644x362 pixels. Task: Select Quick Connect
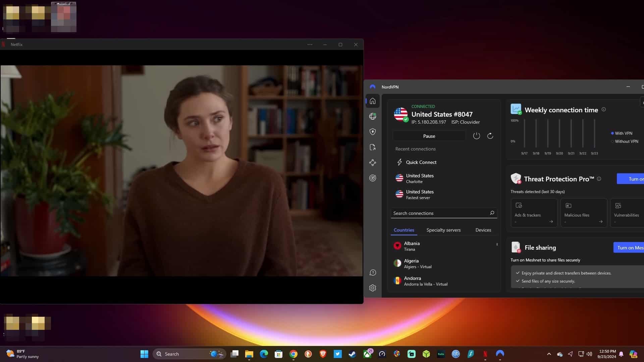coord(421,162)
